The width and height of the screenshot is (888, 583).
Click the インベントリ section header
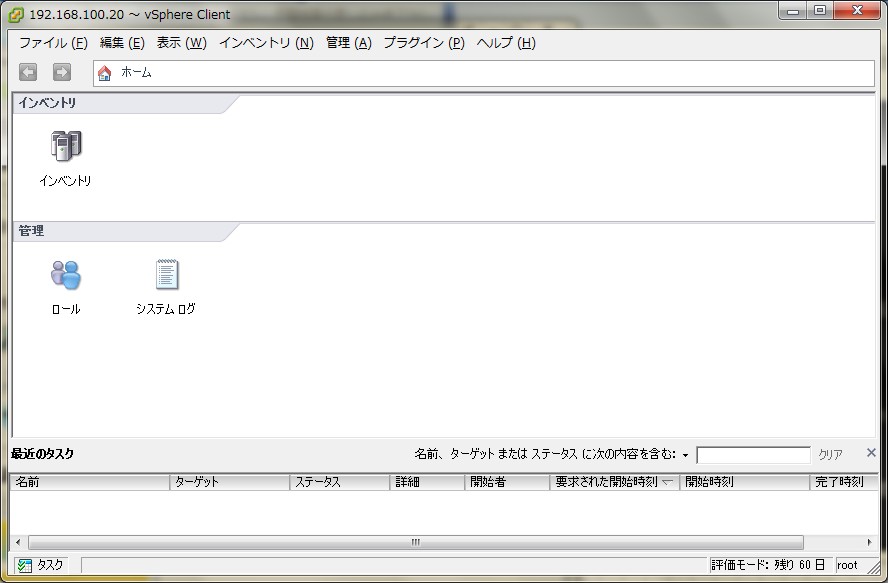(47, 103)
